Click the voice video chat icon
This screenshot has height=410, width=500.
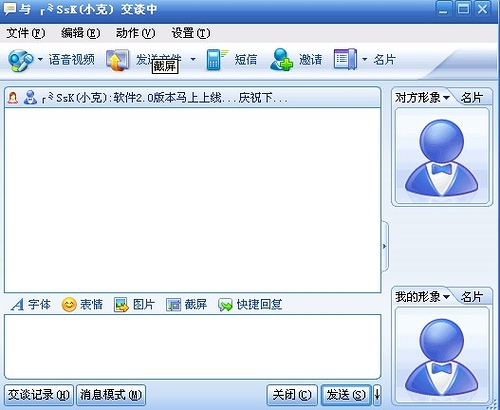21,60
